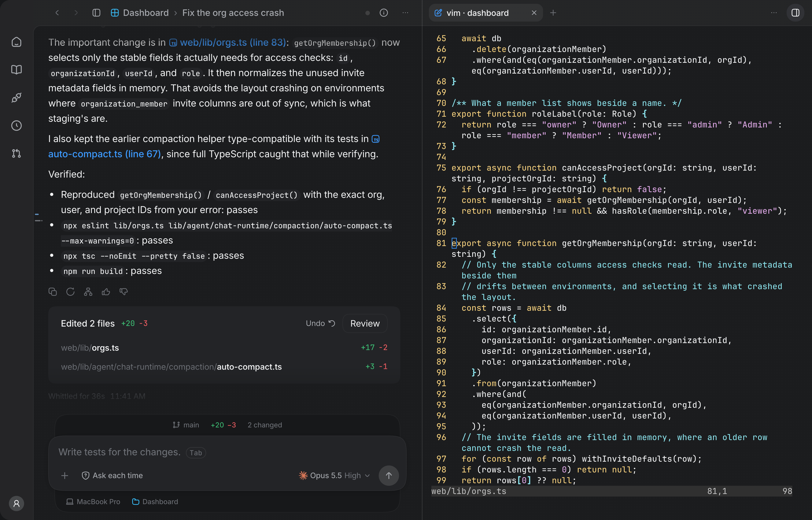Viewport: 812px width, 520px height.
Task: Click the message input field
Action: click(227, 452)
